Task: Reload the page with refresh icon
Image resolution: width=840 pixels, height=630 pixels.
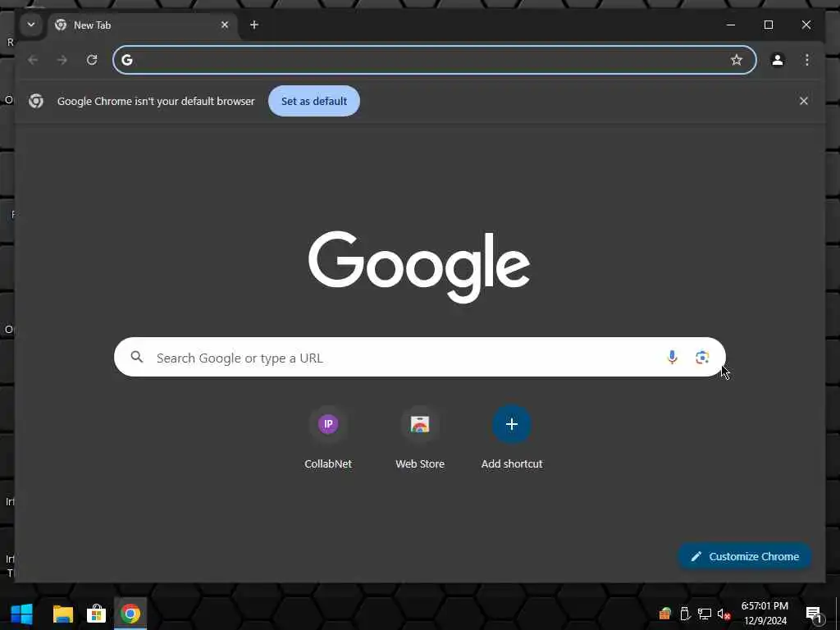Action: coord(92,60)
